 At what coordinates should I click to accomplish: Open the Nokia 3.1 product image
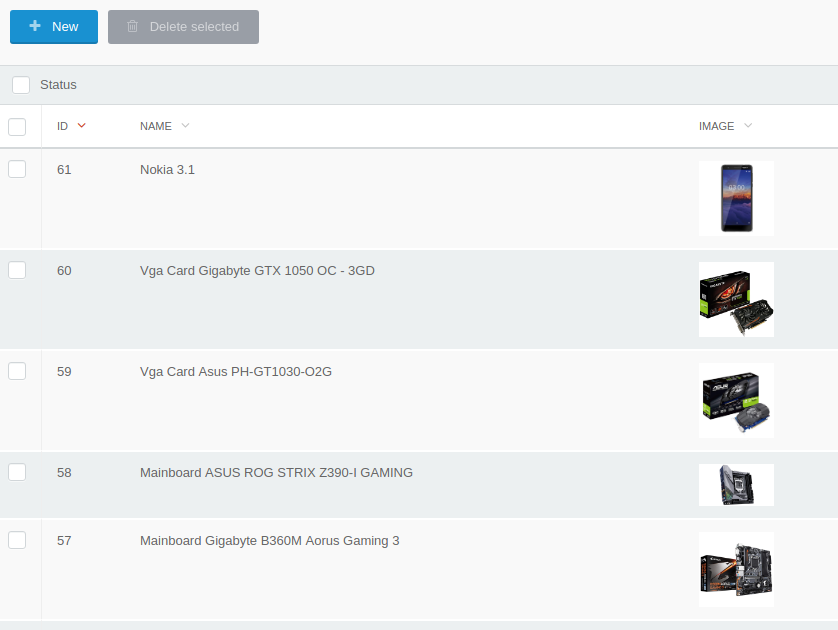point(736,198)
